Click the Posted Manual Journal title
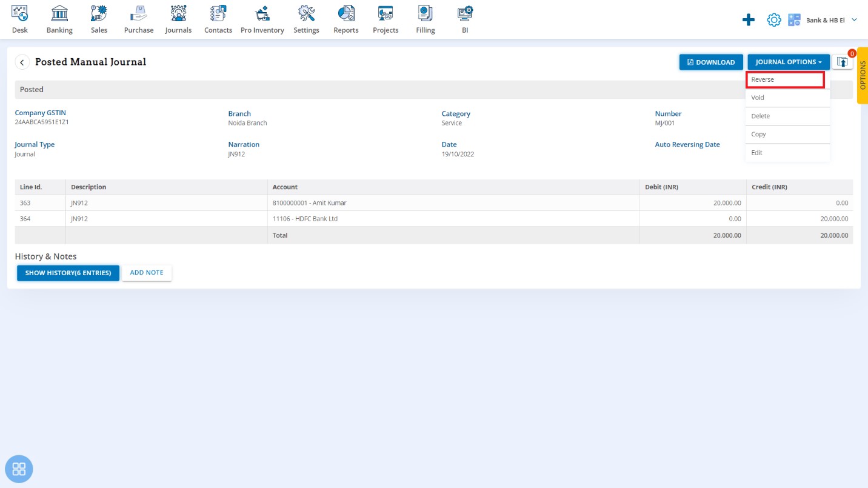The image size is (868, 488). click(x=91, y=62)
